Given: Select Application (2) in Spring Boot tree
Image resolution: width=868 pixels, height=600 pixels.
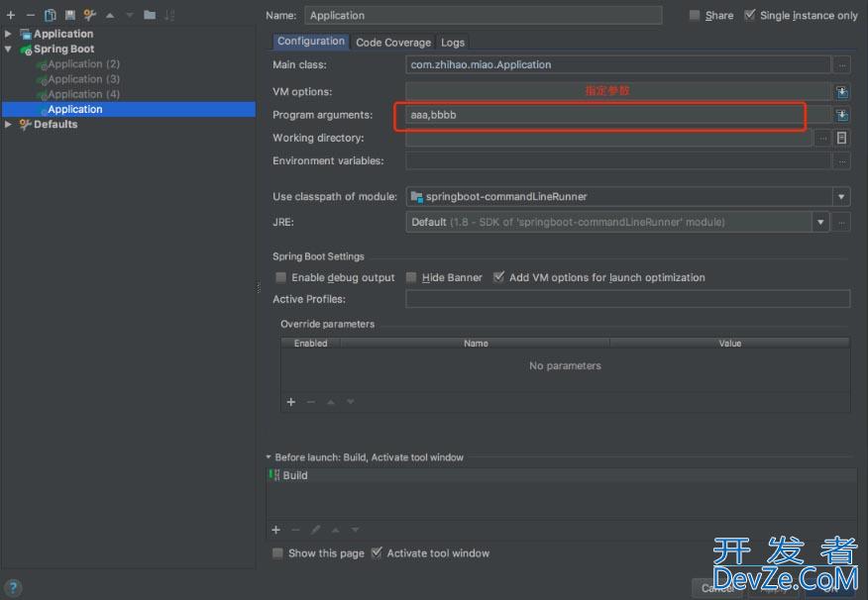Looking at the screenshot, I should point(83,64).
